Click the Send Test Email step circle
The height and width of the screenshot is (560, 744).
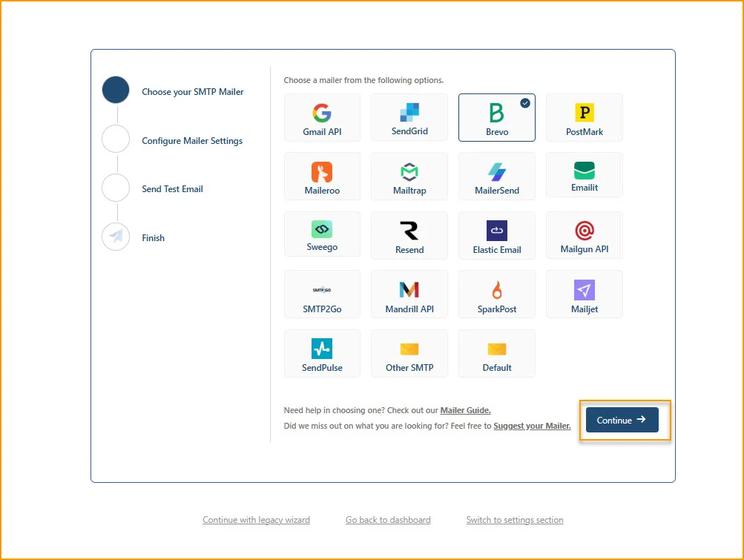coord(116,188)
